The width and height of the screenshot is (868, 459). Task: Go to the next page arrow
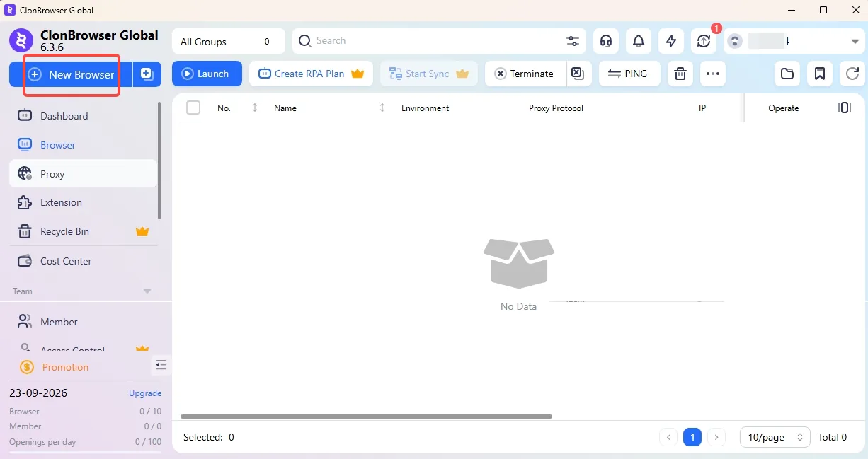pyautogui.click(x=716, y=437)
